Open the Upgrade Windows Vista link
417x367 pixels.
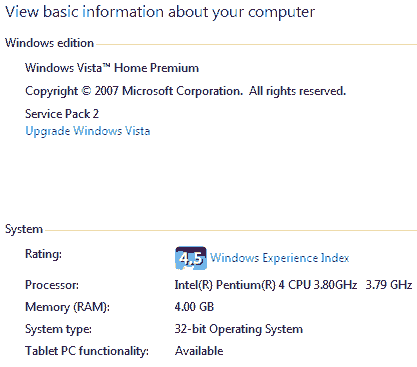point(88,131)
